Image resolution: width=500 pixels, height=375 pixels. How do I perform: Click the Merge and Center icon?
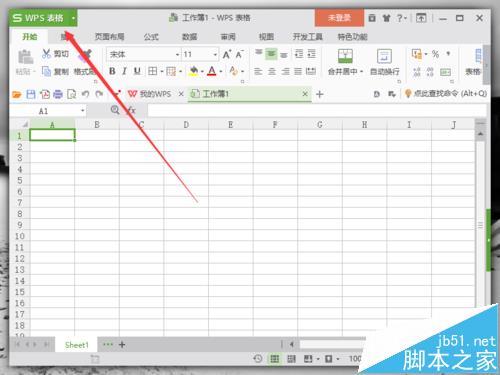[345, 56]
